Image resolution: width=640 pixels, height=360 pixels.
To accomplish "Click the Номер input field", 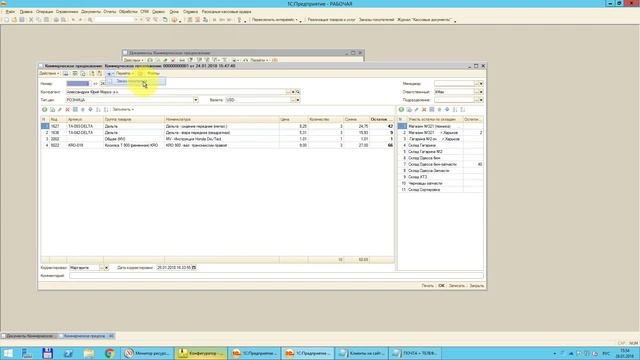I will [78, 84].
